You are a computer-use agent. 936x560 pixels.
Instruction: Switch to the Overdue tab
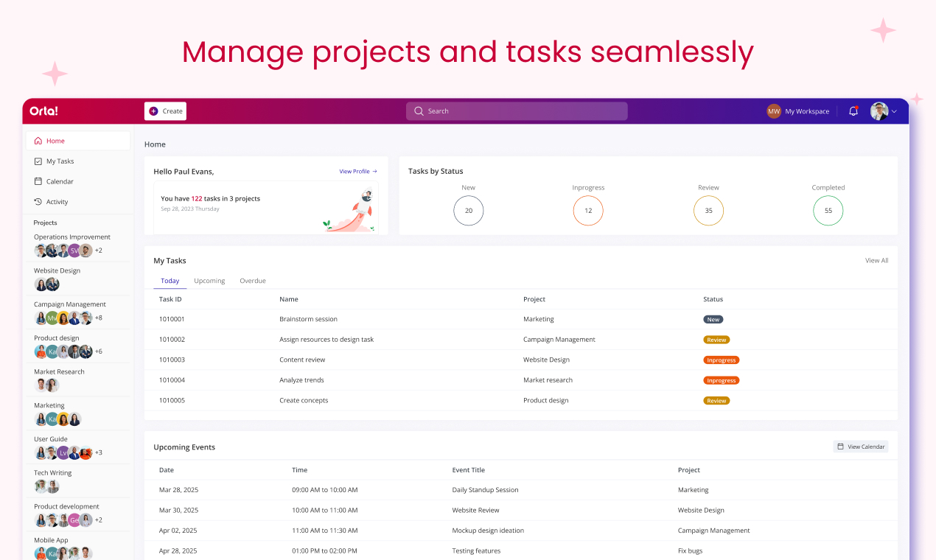click(253, 281)
